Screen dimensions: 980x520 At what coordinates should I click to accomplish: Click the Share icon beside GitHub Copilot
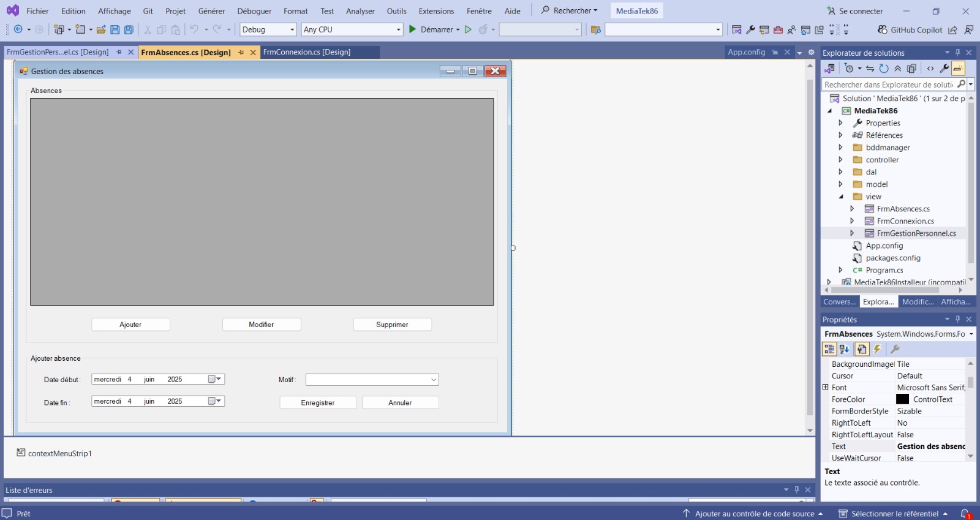click(953, 29)
